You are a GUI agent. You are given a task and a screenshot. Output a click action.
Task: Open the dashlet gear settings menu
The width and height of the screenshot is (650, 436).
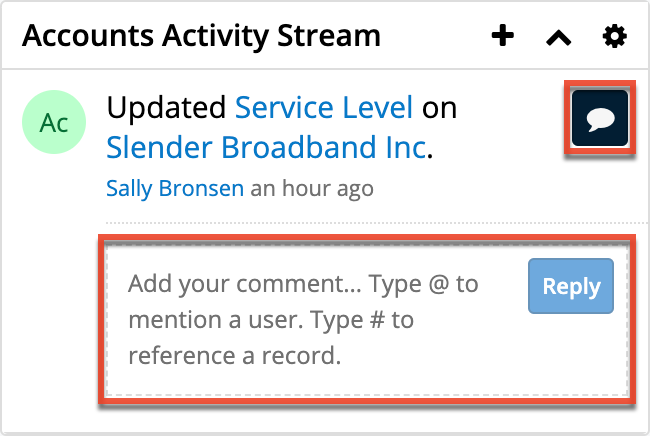614,37
